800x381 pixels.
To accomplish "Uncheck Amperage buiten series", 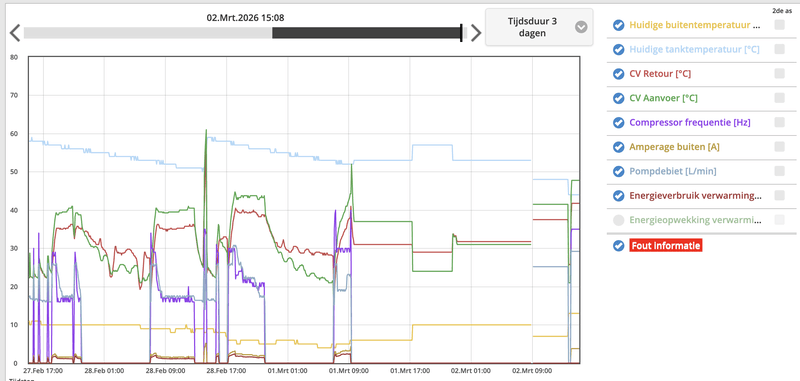I will 618,147.
